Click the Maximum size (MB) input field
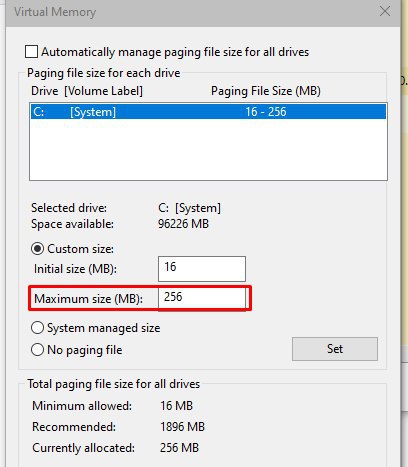 [x=202, y=298]
